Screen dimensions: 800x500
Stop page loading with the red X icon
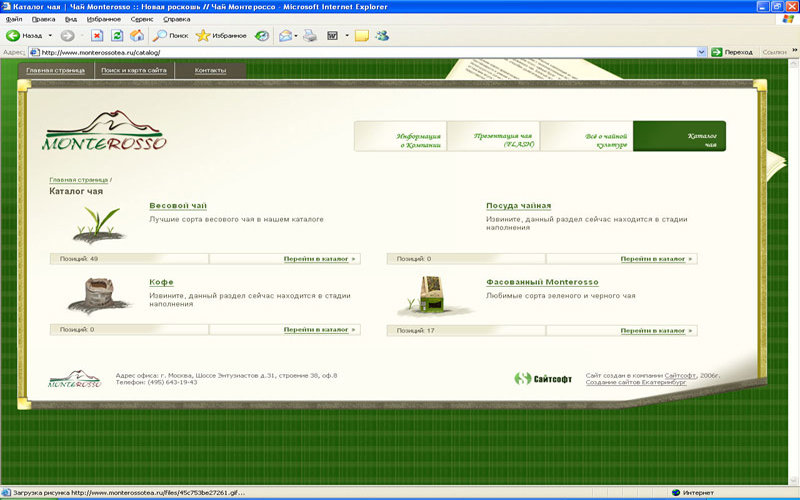tap(97, 36)
